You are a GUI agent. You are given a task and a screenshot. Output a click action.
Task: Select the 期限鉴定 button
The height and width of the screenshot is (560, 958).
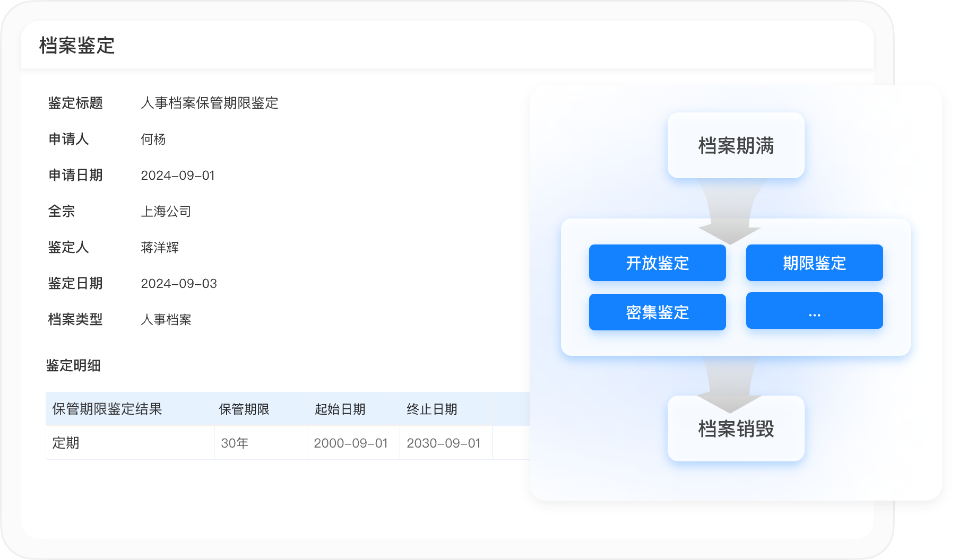coord(814,263)
